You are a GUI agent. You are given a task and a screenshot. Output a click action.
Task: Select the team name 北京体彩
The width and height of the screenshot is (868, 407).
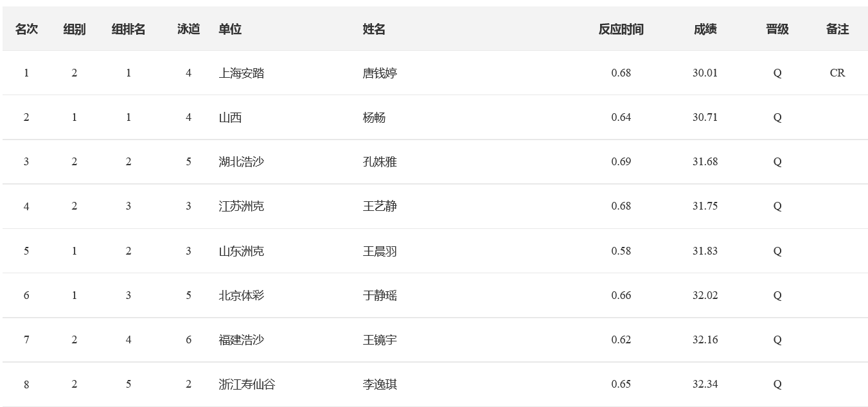point(242,296)
